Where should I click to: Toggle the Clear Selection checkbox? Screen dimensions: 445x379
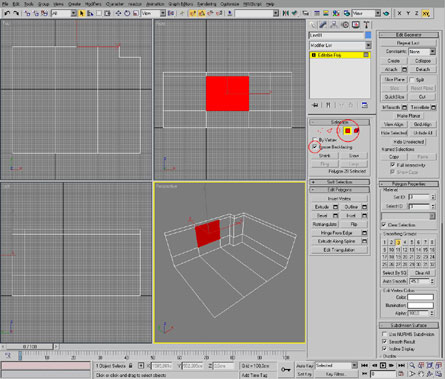pyautogui.click(x=384, y=225)
